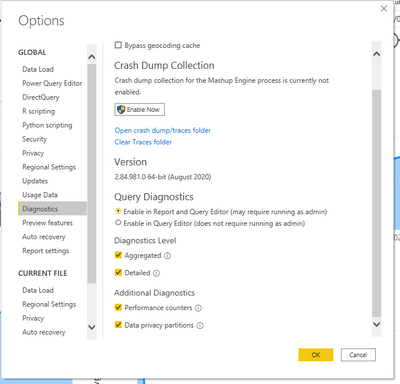The width and height of the screenshot is (400, 384).
Task: Click the Enable Now crash dump button
Action: (x=140, y=109)
